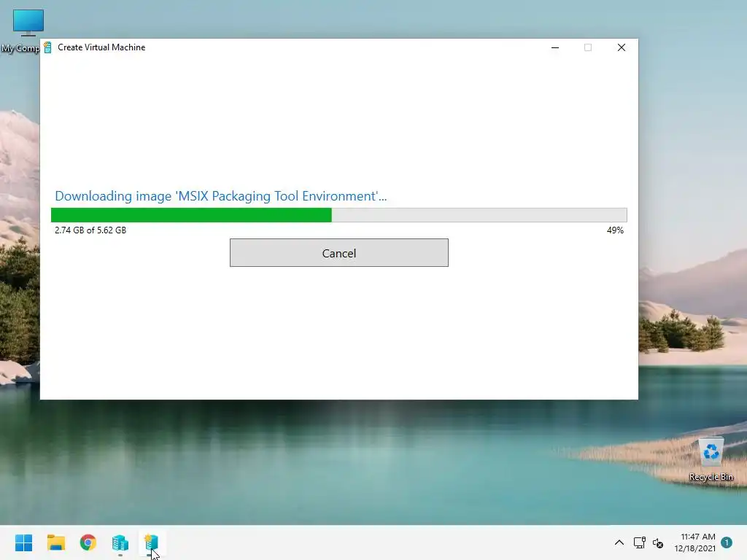747x560 pixels.
Task: Close the Create Virtual Machine window
Action: coord(622,47)
